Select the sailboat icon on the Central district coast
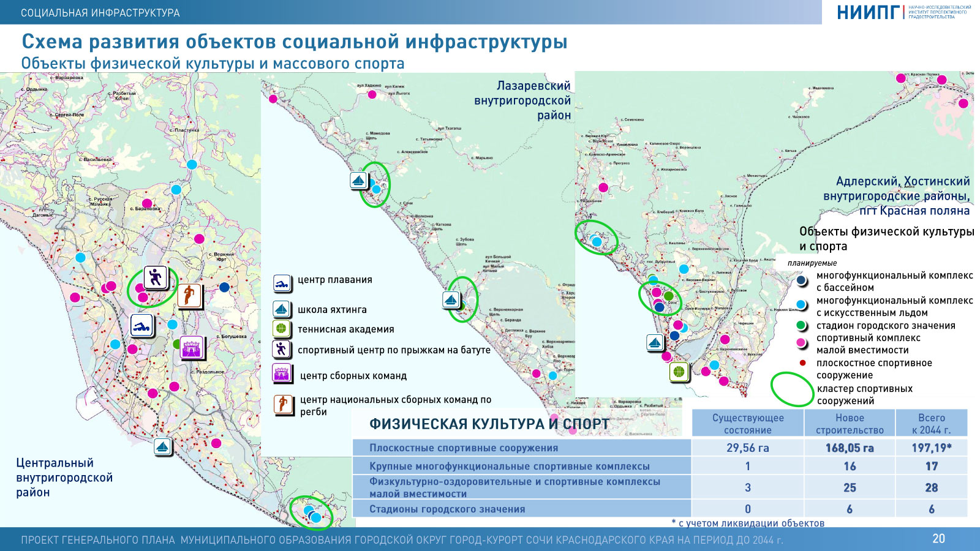The image size is (980, 551). tap(162, 447)
